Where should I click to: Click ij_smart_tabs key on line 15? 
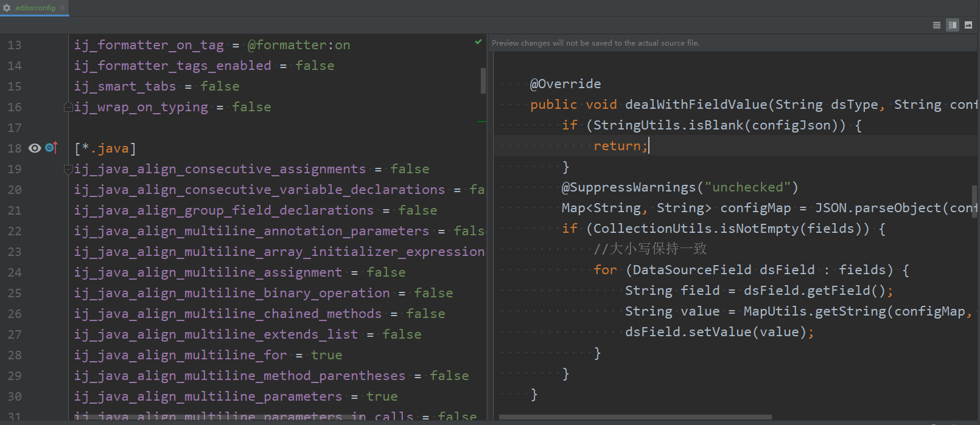[125, 86]
